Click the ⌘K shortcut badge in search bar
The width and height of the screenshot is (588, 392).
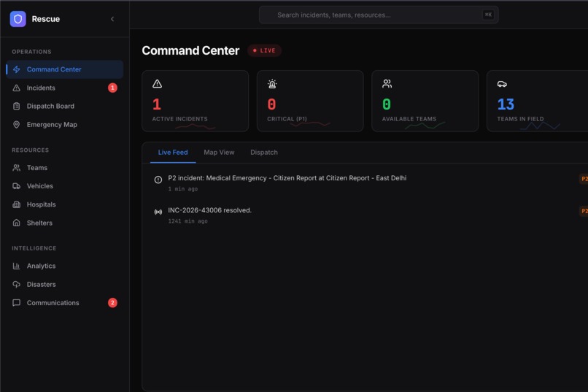point(488,15)
